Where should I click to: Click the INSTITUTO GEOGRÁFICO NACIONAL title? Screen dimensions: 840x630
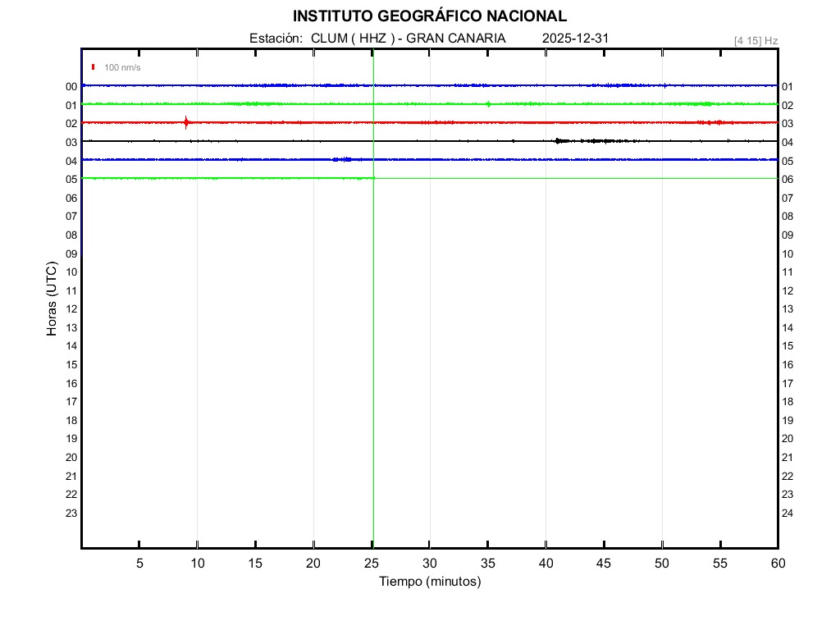[x=429, y=16]
